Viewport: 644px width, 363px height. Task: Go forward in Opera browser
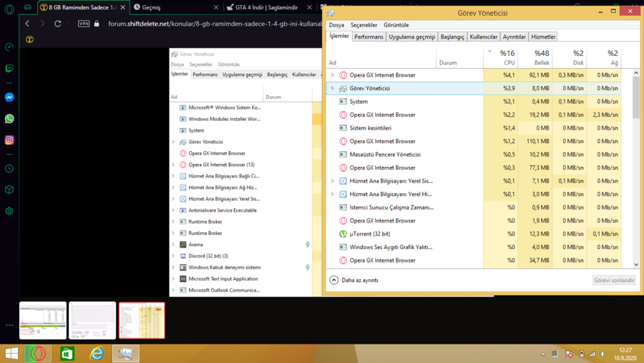pyautogui.click(x=42, y=24)
